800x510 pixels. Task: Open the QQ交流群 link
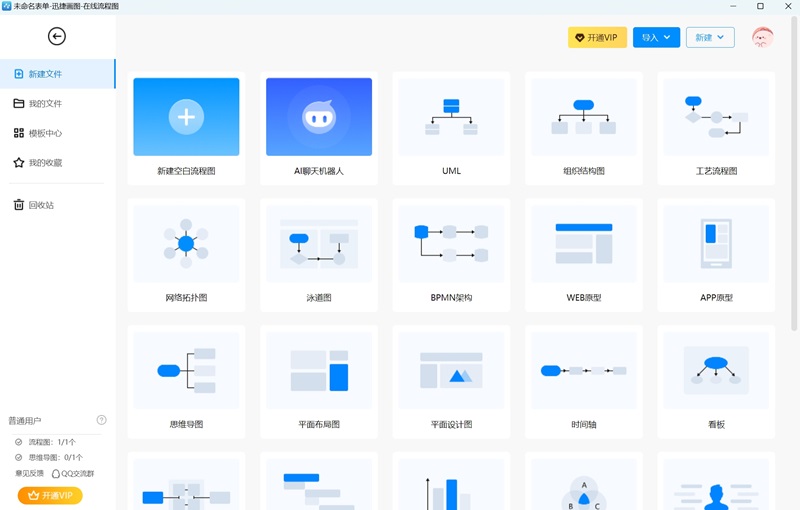point(75,473)
